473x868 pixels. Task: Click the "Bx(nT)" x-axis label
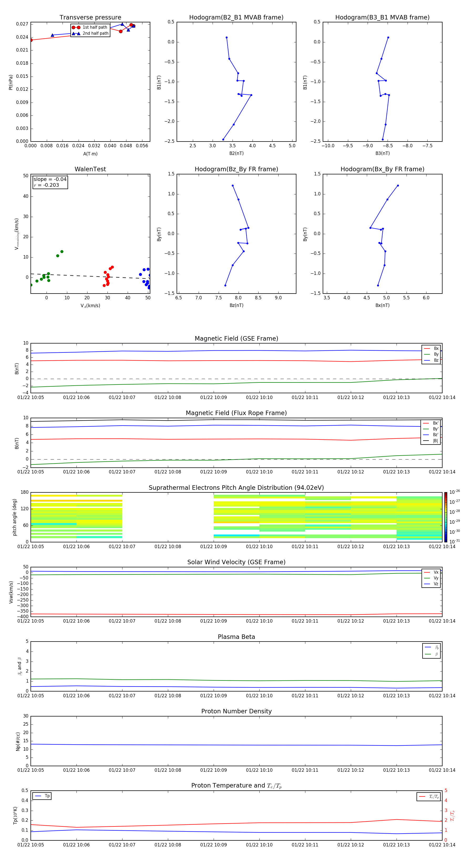[382, 306]
